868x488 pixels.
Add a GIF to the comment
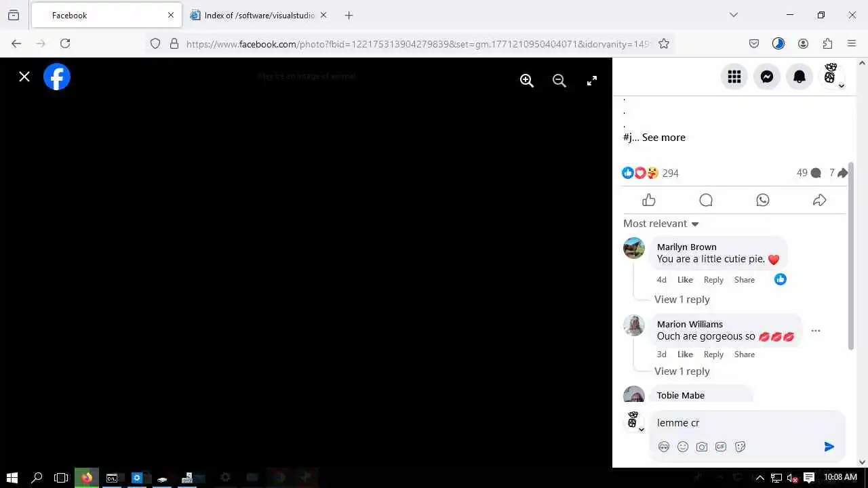(721, 447)
